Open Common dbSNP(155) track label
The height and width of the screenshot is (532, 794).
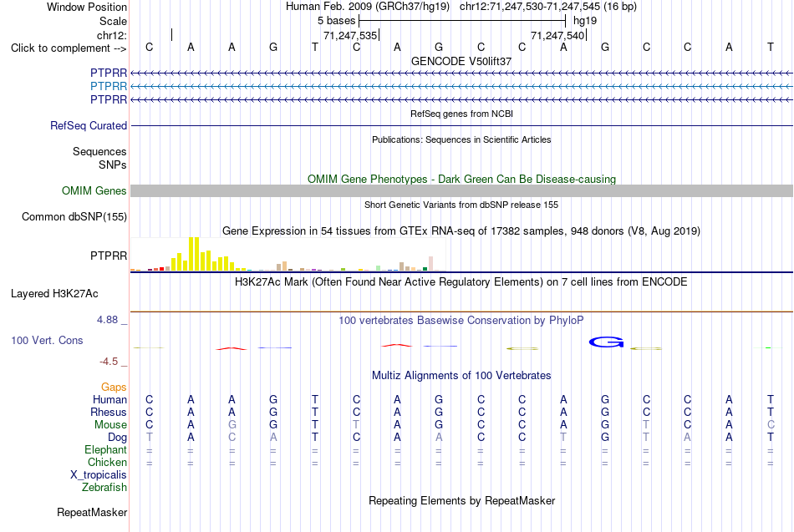(74, 216)
